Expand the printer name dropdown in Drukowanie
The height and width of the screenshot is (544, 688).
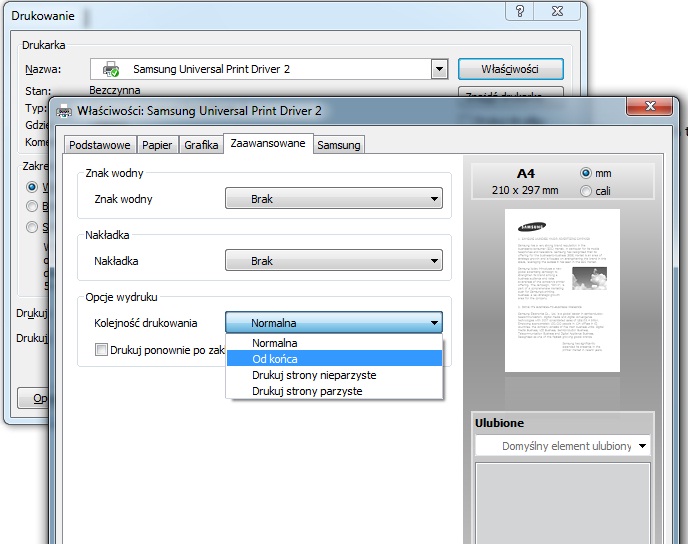tap(439, 69)
